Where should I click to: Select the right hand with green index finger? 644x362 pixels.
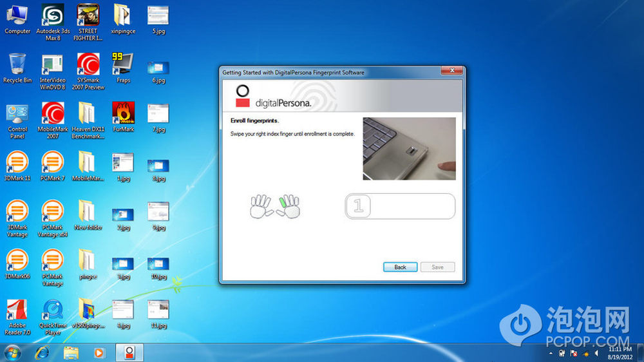coord(289,206)
